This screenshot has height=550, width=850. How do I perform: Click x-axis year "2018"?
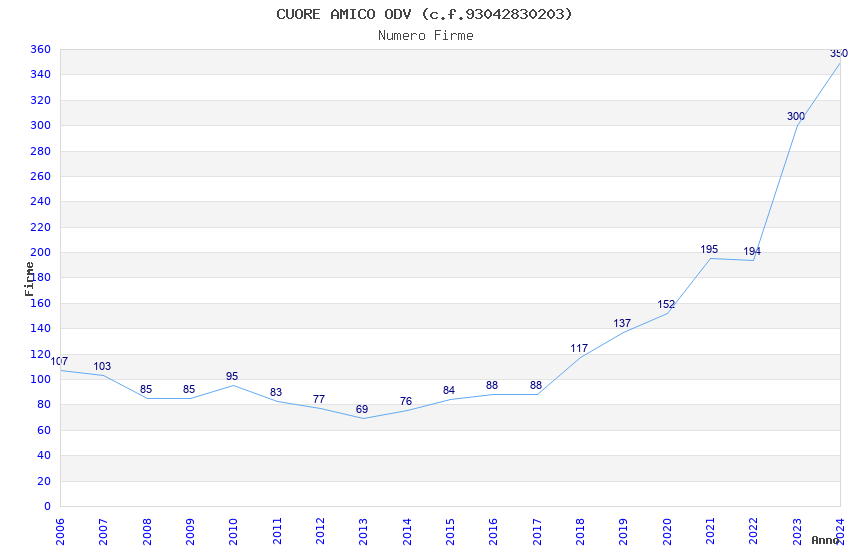581,532
